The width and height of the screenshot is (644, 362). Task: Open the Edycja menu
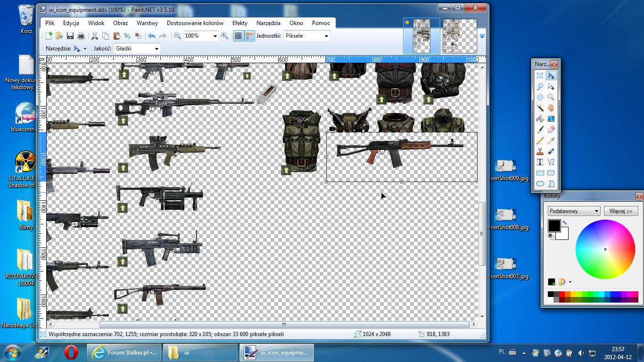(71, 23)
